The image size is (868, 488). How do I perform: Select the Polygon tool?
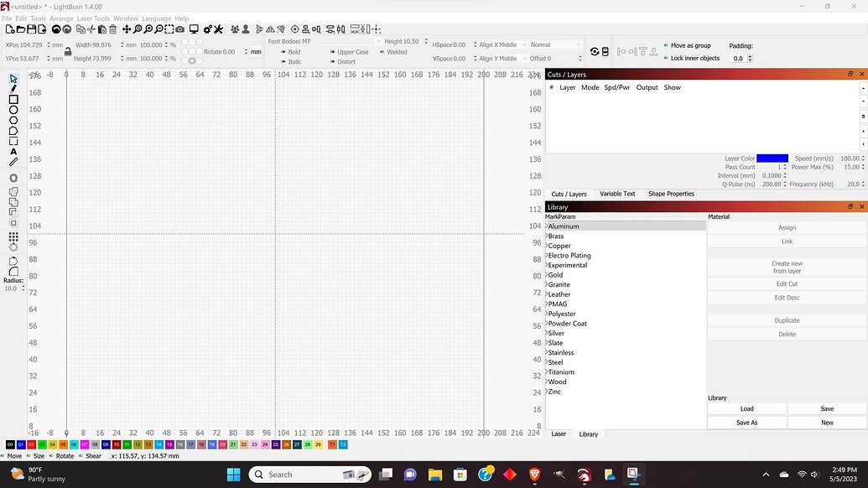point(13,121)
